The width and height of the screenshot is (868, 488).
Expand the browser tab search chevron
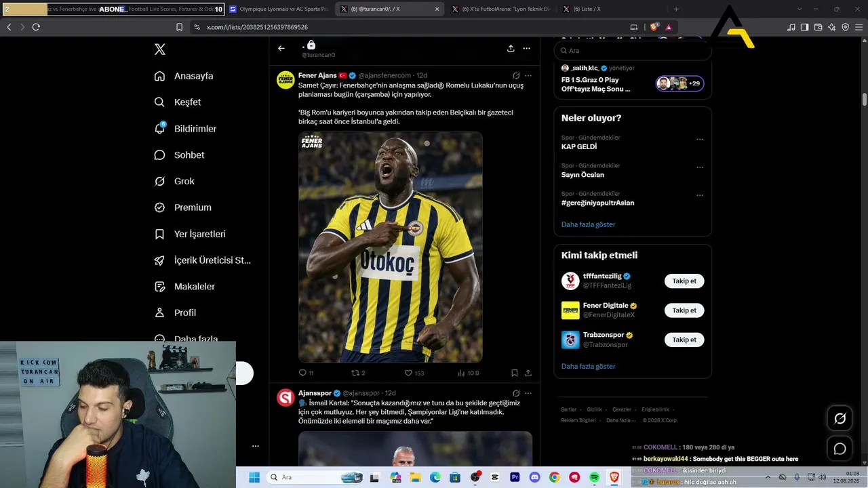point(800,9)
